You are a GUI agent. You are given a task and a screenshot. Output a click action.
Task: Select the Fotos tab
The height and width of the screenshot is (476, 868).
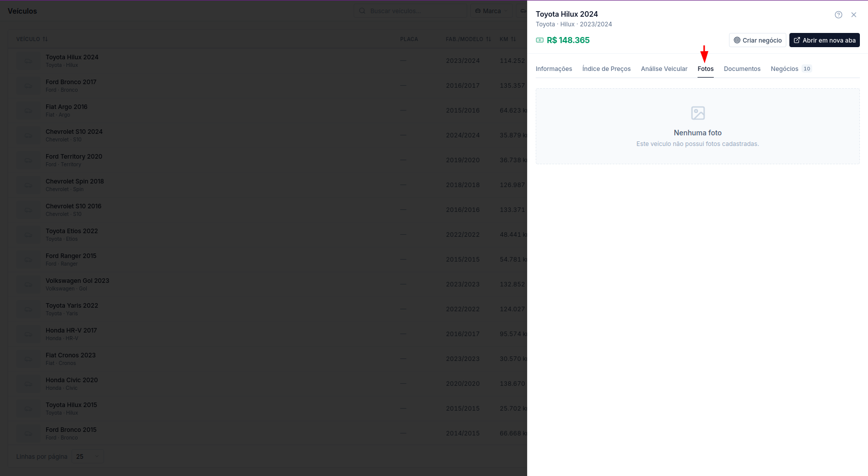click(706, 69)
